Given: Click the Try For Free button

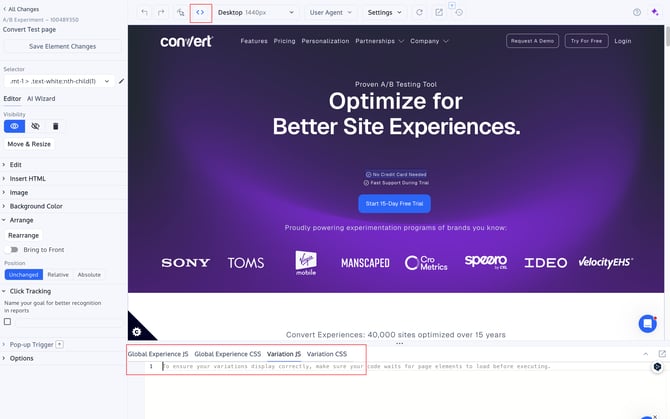Looking at the screenshot, I should pos(586,41).
